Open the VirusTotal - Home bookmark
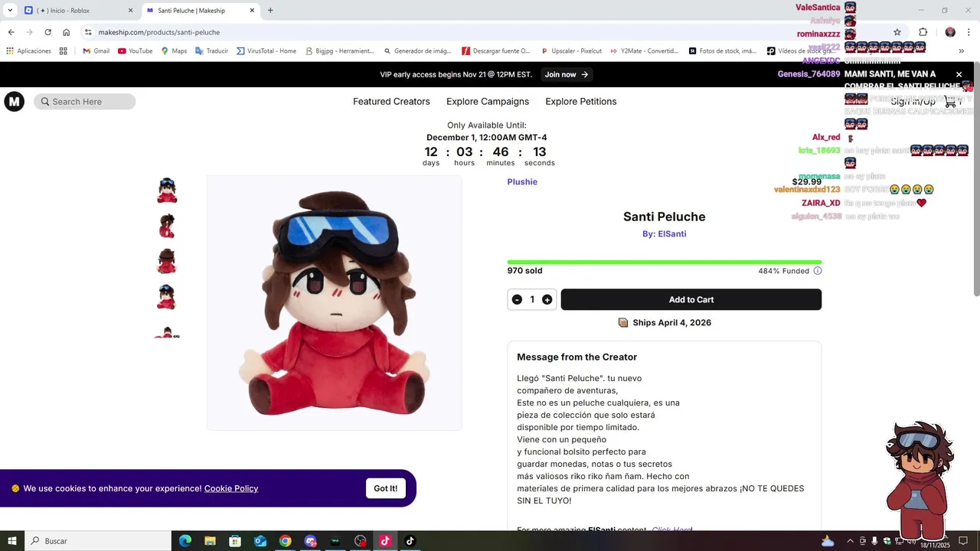980x551 pixels. click(266, 51)
